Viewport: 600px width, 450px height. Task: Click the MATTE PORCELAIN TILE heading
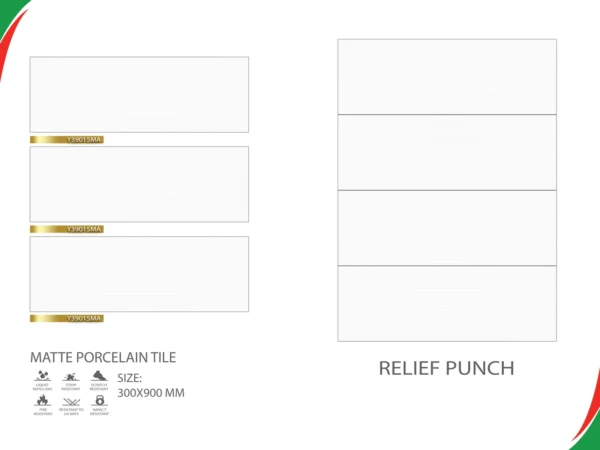[103, 357]
